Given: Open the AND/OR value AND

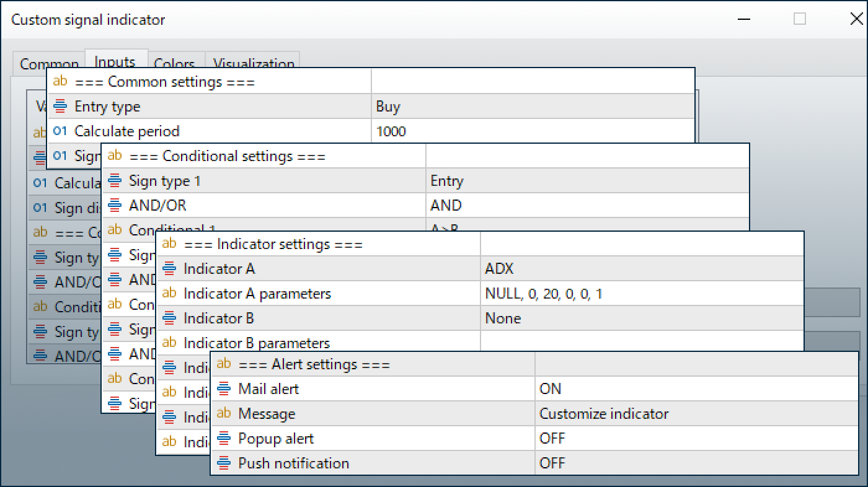Looking at the screenshot, I should 587,206.
